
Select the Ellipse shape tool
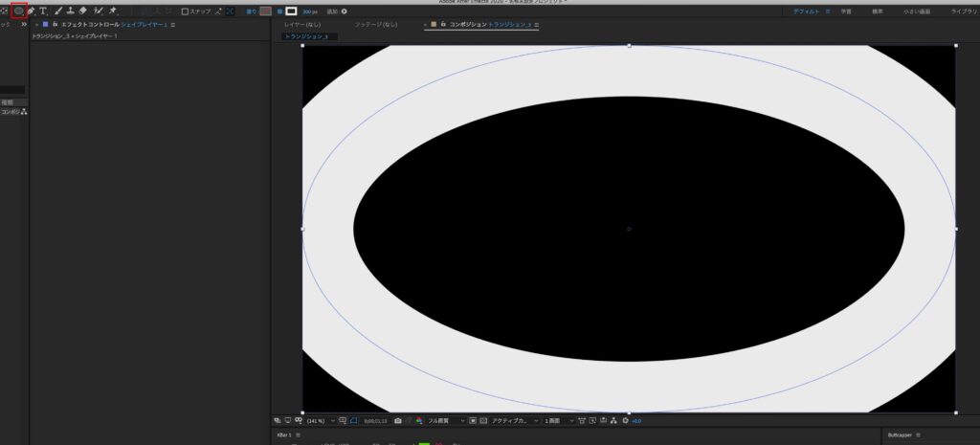pos(19,11)
